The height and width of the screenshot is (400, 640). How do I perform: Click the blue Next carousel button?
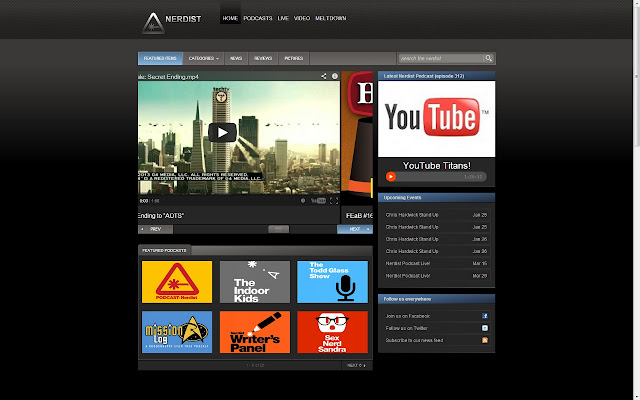355,229
